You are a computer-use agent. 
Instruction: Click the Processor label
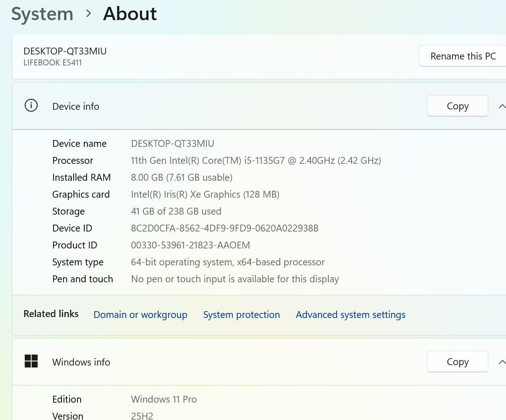(73, 161)
